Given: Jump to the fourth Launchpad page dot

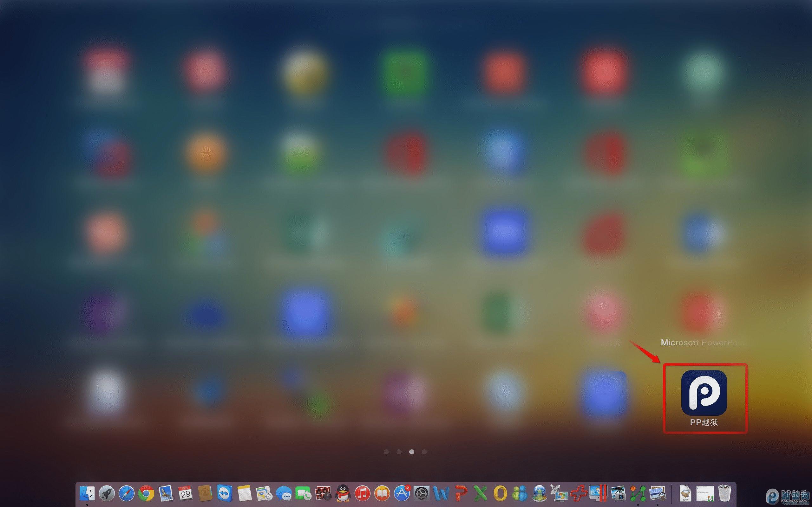Looking at the screenshot, I should pos(424,452).
